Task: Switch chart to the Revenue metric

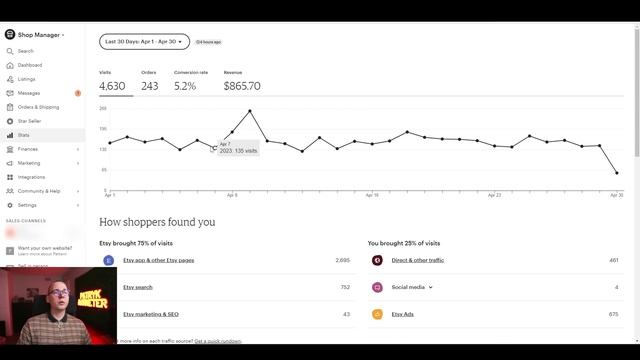Action: coord(242,82)
